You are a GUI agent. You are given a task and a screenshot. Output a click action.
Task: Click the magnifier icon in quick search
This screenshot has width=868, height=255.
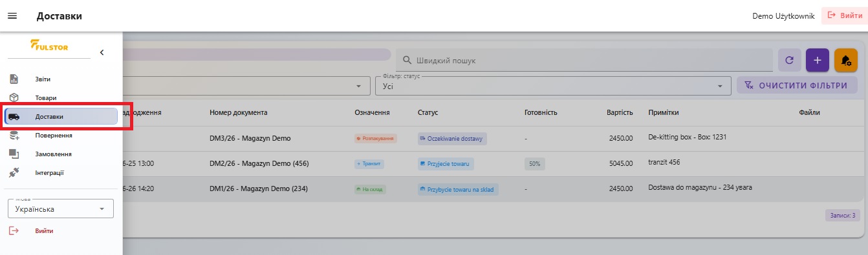point(407,60)
